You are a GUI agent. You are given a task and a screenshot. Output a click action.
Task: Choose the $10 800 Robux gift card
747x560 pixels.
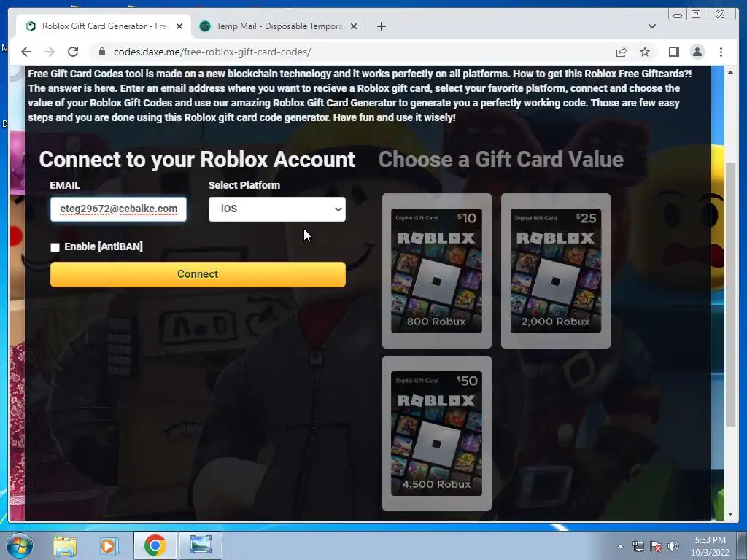436,271
